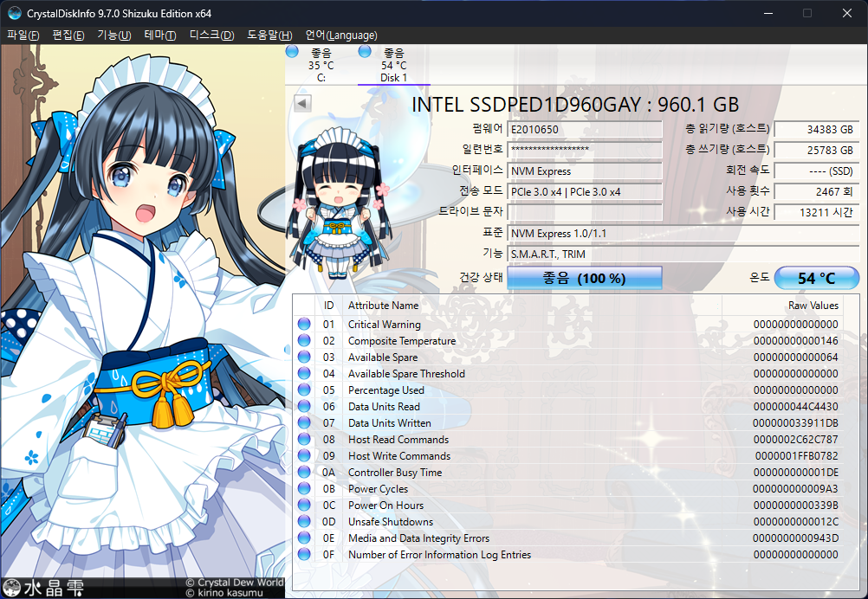Viewport: 868px width, 599px height.
Task: Click the status orb for Number of Error Information Log Entries
Action: [304, 554]
